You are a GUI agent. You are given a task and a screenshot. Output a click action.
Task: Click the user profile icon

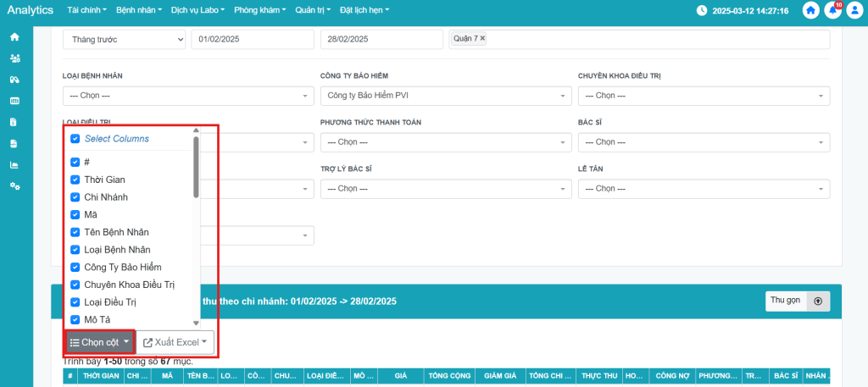(854, 11)
